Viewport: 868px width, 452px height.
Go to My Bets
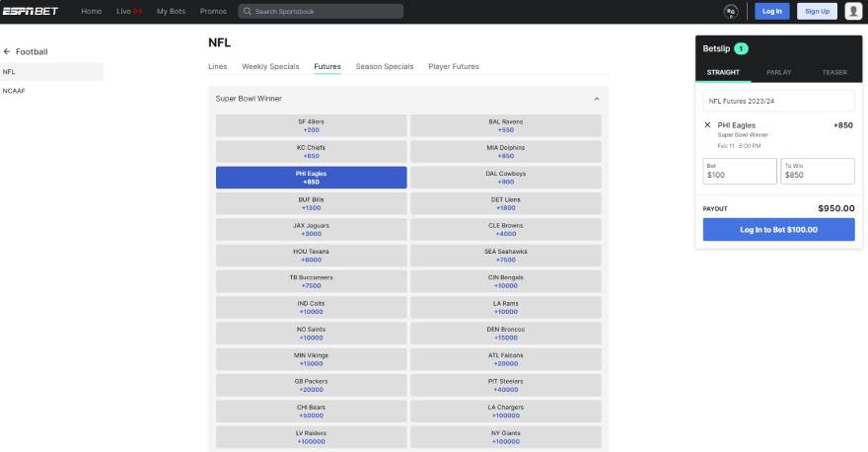[171, 11]
